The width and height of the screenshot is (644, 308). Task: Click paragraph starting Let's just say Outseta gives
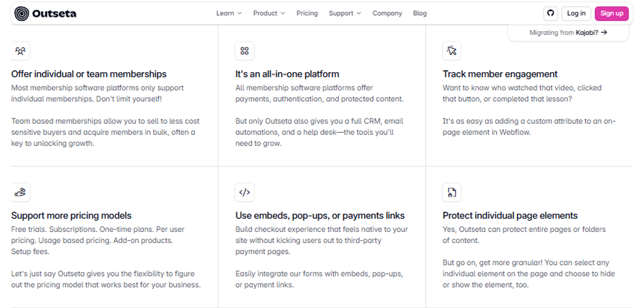tap(106, 279)
